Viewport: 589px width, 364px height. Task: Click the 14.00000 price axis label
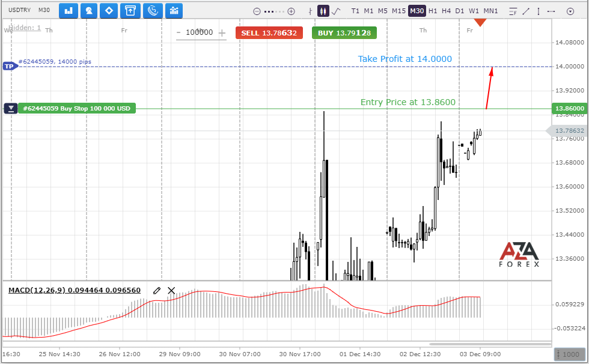coord(570,67)
